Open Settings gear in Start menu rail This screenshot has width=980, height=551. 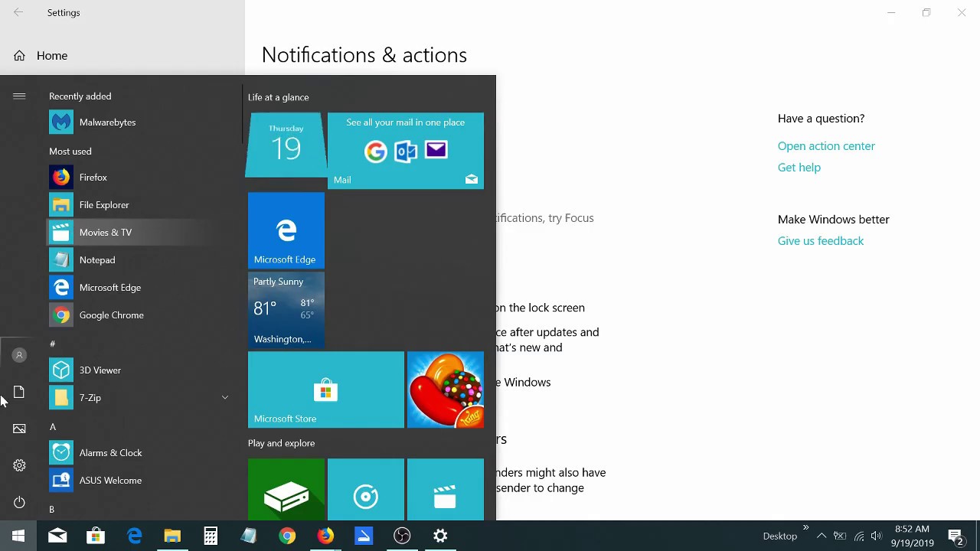coord(19,465)
